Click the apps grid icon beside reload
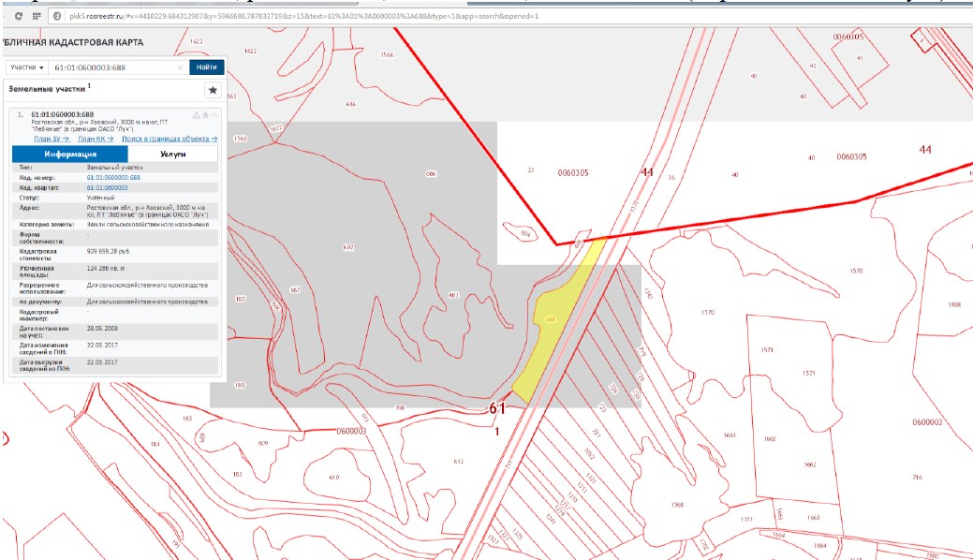This screenshot has width=973, height=560. 37,17
